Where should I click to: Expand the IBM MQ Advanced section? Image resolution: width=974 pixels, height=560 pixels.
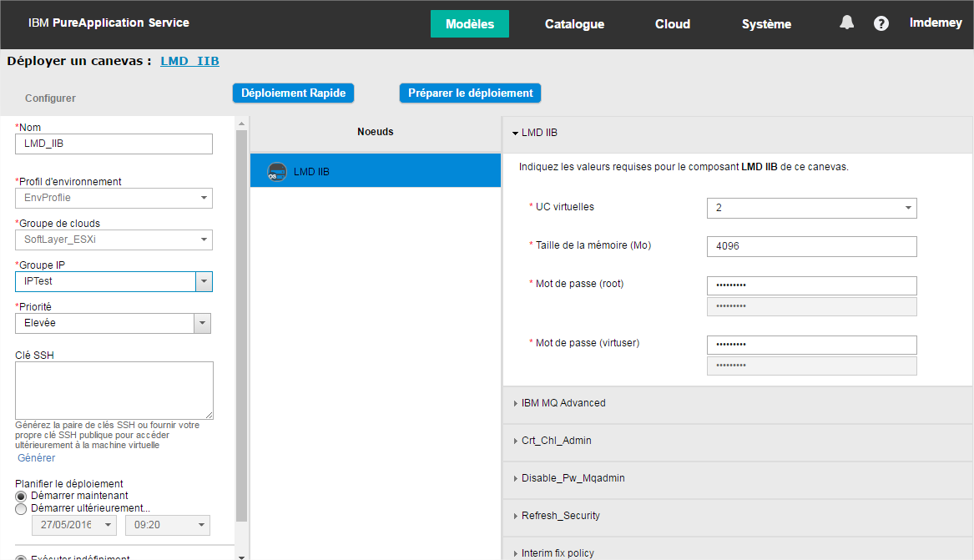point(563,403)
